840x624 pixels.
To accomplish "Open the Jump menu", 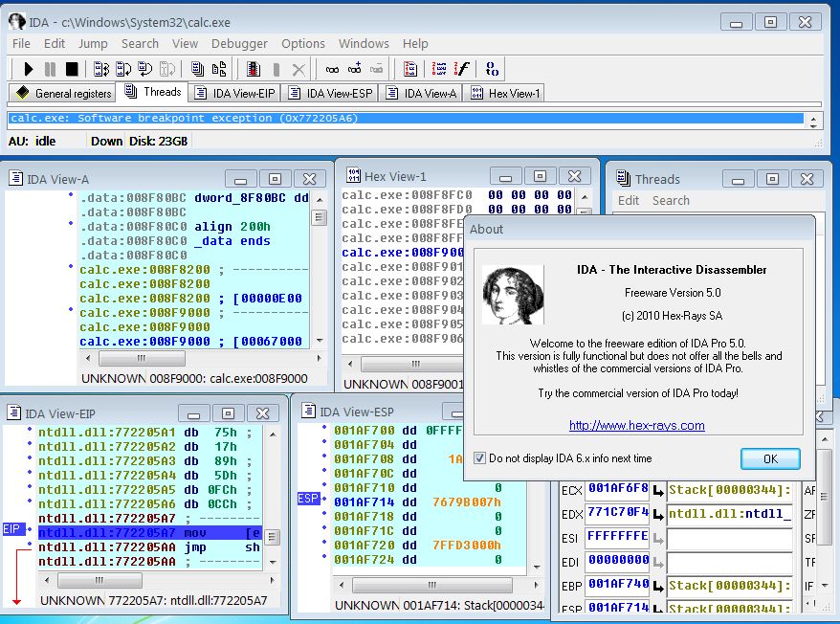I will point(93,43).
